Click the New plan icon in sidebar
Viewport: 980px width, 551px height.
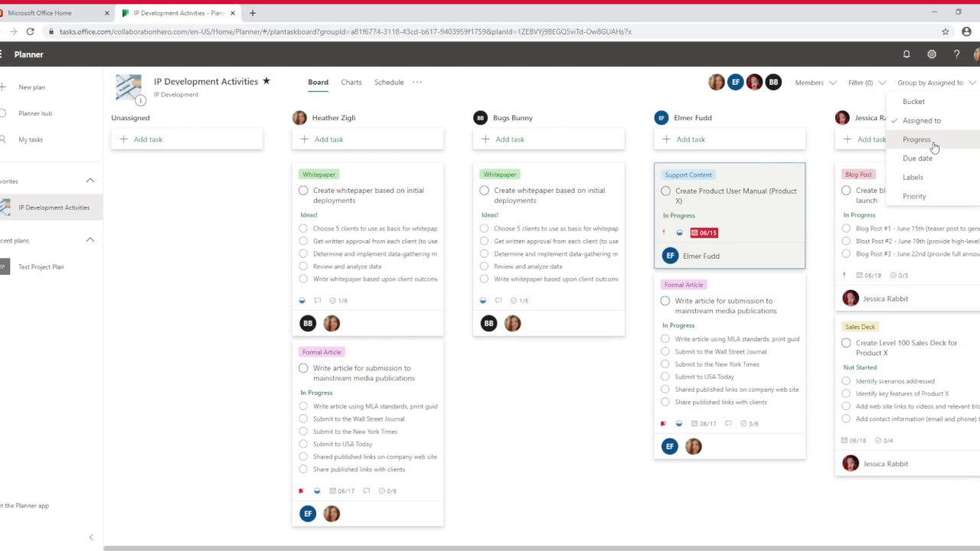click(x=4, y=87)
